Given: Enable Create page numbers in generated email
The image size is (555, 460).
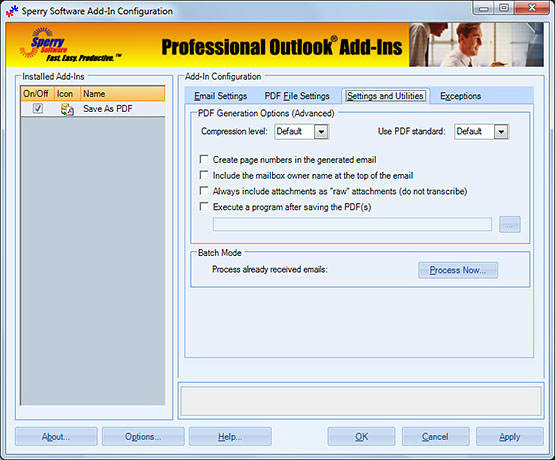Looking at the screenshot, I should [204, 159].
